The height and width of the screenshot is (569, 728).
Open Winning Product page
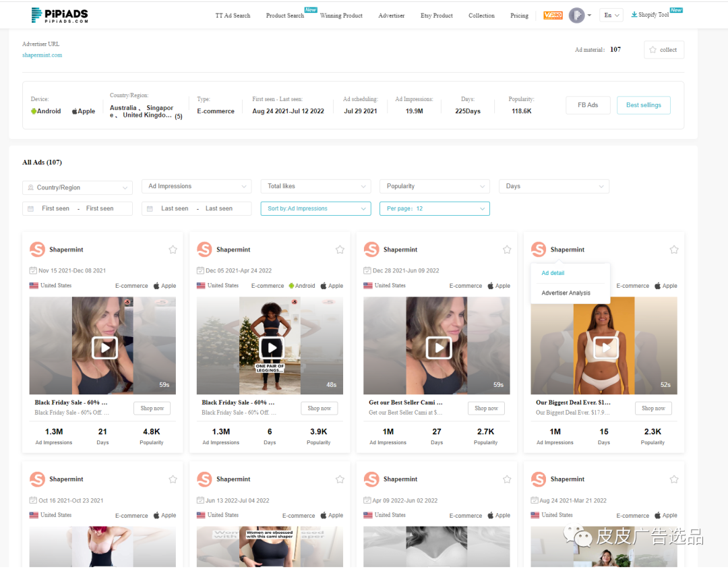coord(341,16)
